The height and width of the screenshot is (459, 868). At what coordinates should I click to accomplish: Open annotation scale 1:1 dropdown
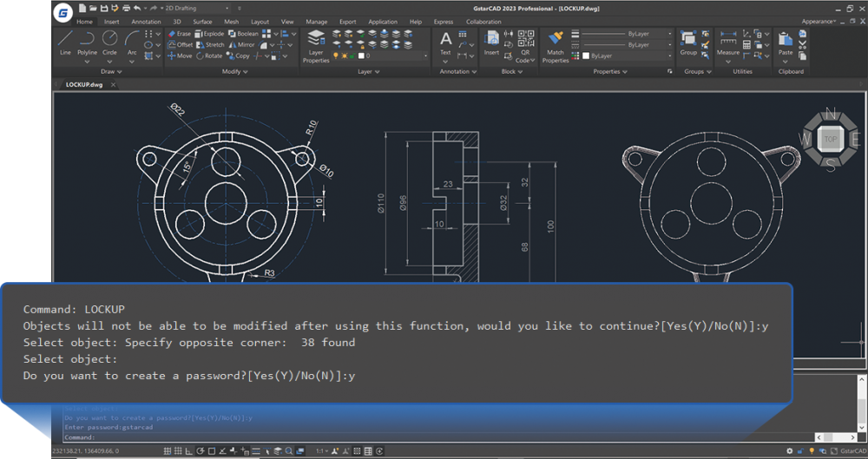(x=322, y=451)
